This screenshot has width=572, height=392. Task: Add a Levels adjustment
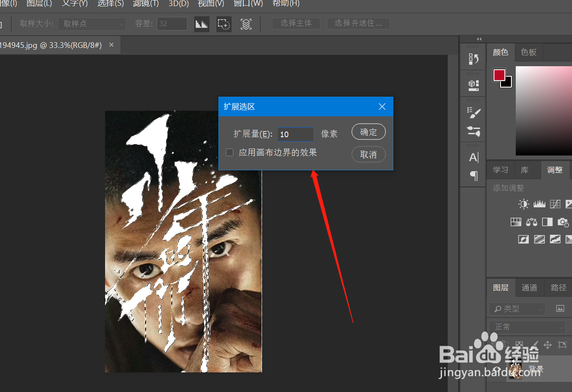pos(540,204)
